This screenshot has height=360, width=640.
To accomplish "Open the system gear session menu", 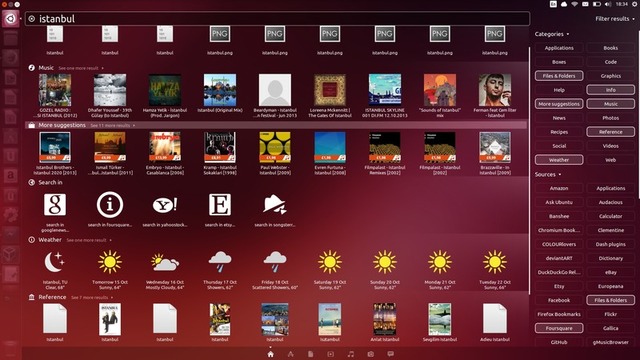I will pyautogui.click(x=634, y=4).
